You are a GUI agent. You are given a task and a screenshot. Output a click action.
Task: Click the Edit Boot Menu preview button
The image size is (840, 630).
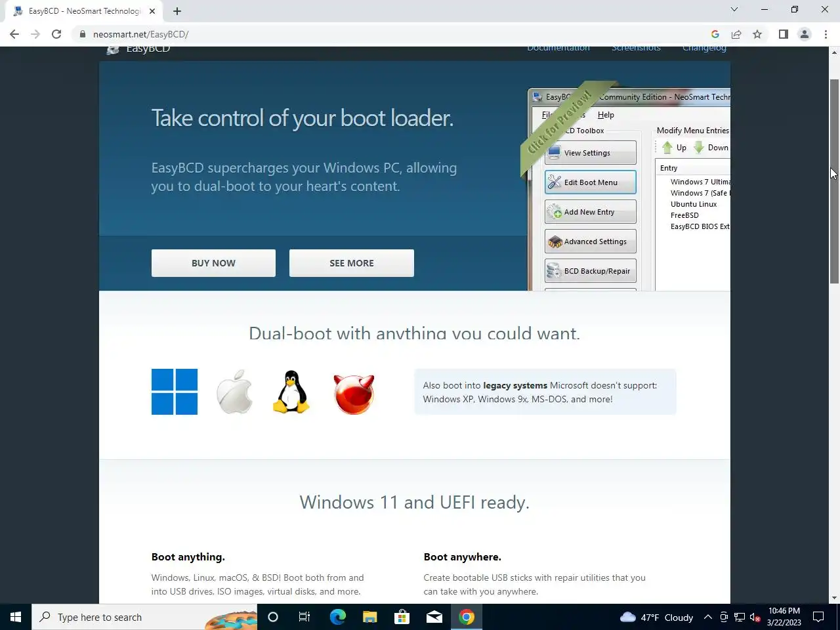pyautogui.click(x=590, y=182)
